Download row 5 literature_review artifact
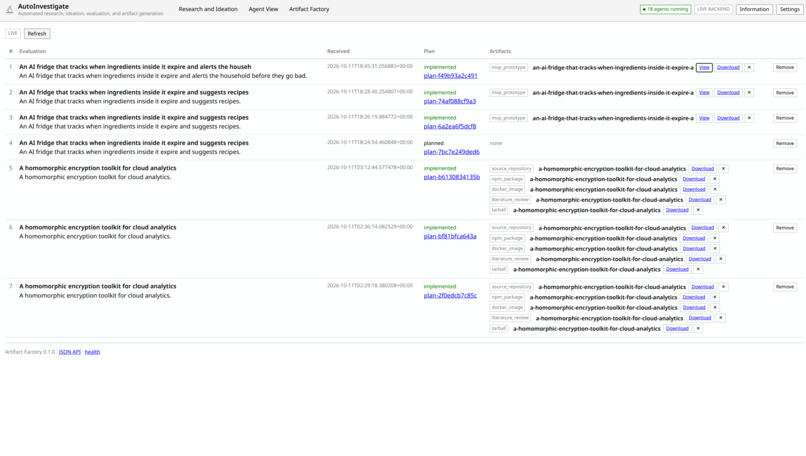806x456 pixels. (700, 199)
